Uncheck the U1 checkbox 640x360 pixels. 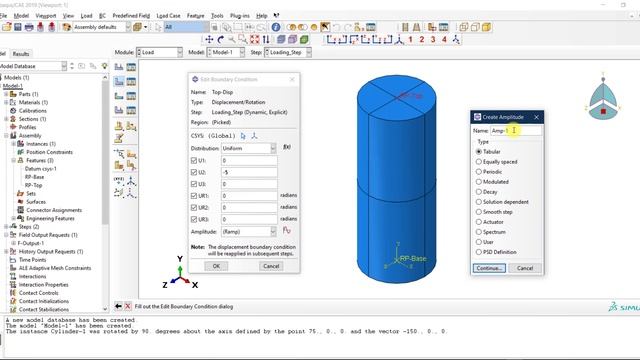[x=194, y=161]
